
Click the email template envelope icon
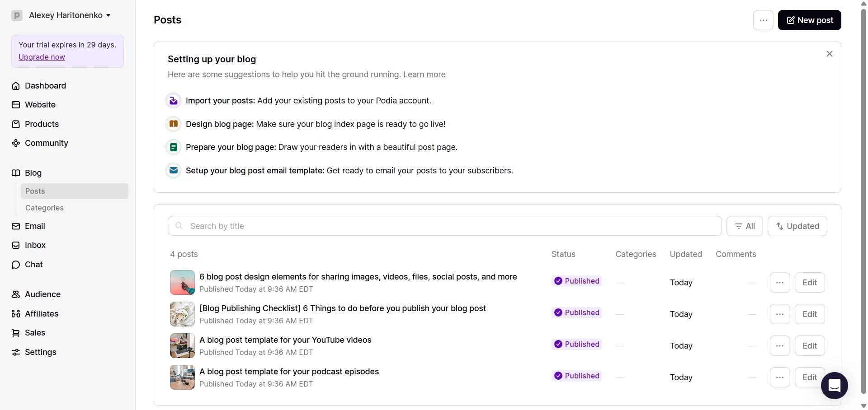(174, 171)
